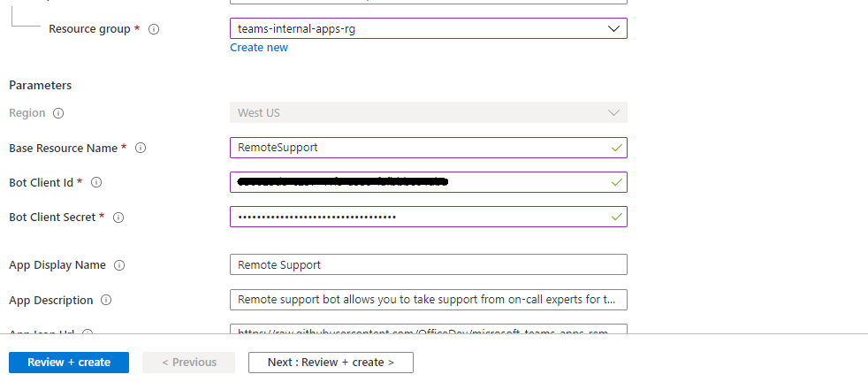Focus the App Display Name field
Viewport: 868px width, 382px height.
coord(429,264)
